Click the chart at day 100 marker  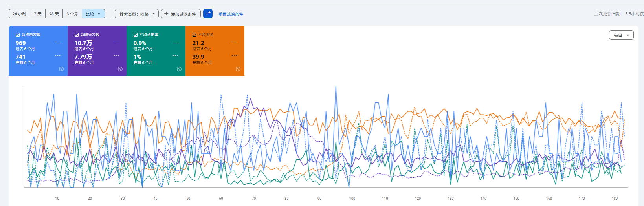(352, 199)
